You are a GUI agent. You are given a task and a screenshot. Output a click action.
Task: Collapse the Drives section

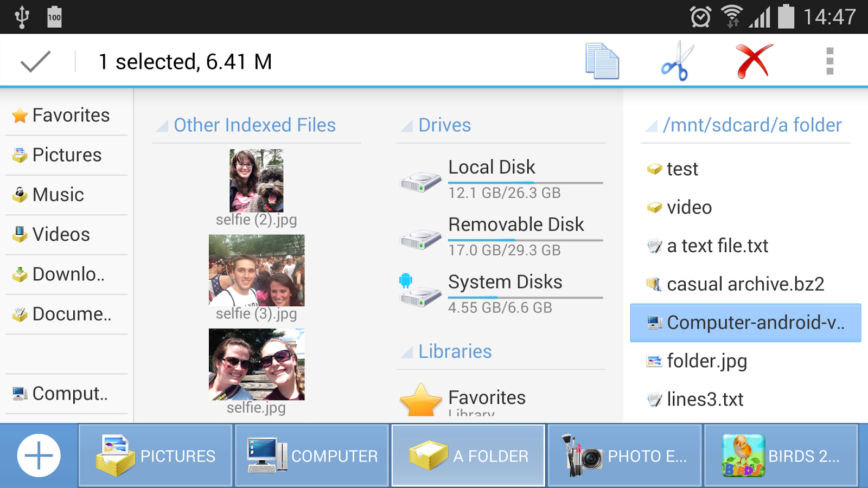[406, 125]
